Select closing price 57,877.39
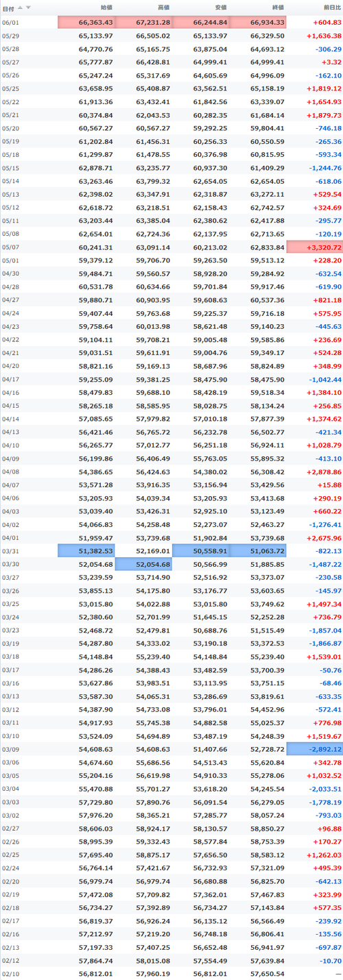Image resolution: width=343 pixels, height=980 pixels. (268, 420)
